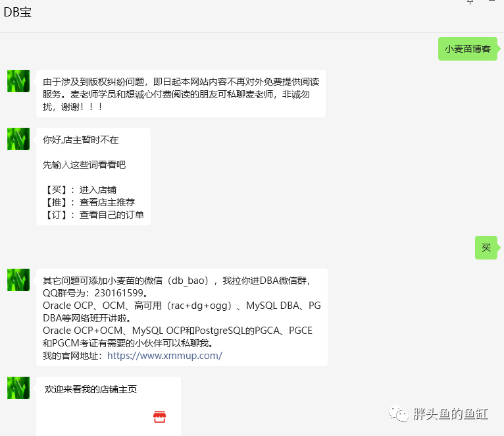Open the 欢迎来看我的店铺主页 store card

pyautogui.click(x=109, y=406)
